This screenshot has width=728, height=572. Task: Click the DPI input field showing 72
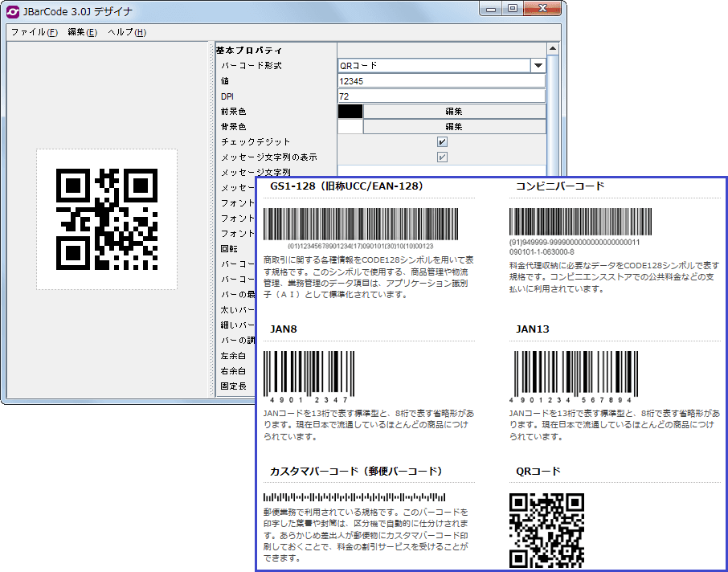pos(441,96)
